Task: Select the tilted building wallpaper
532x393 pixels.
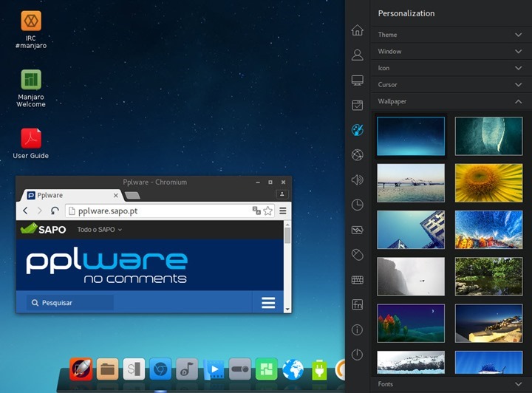Action: pos(411,230)
